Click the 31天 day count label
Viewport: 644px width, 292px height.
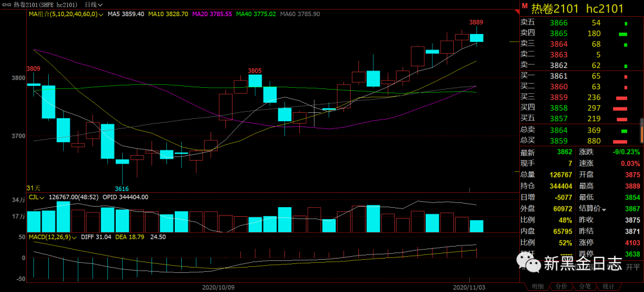tap(33, 188)
